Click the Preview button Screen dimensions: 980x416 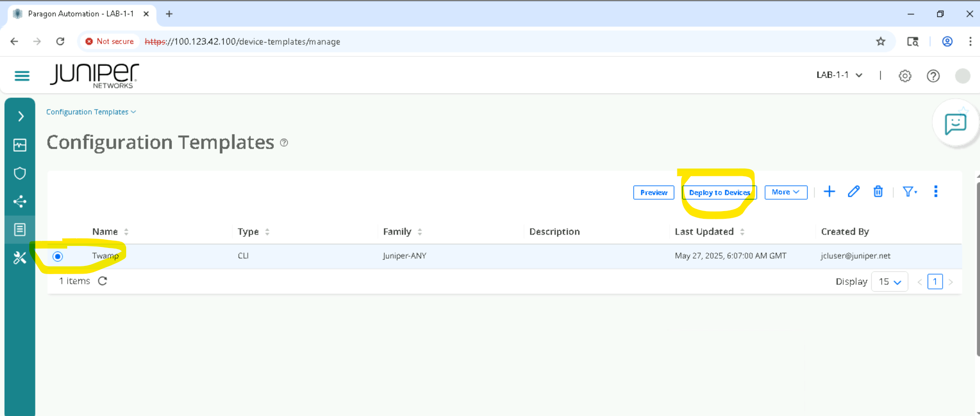point(653,193)
